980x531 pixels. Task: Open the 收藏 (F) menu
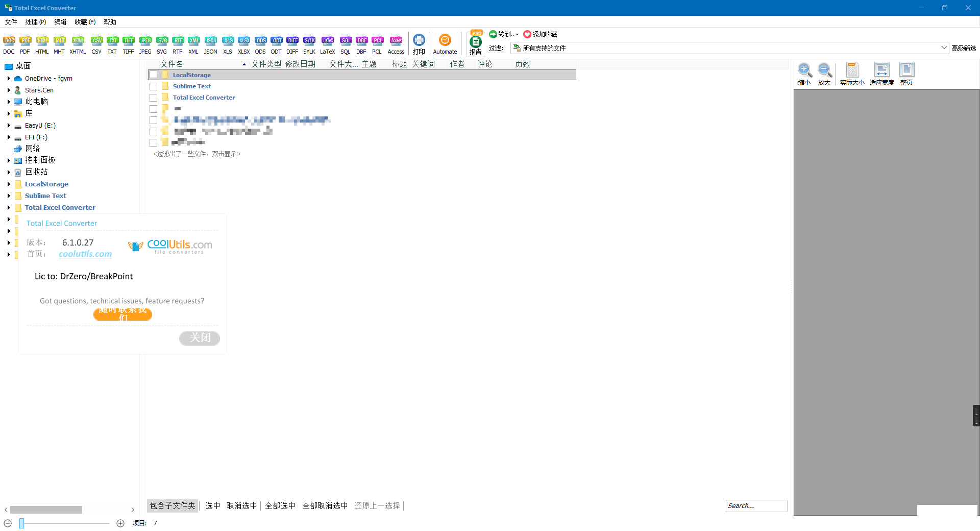[x=85, y=22]
